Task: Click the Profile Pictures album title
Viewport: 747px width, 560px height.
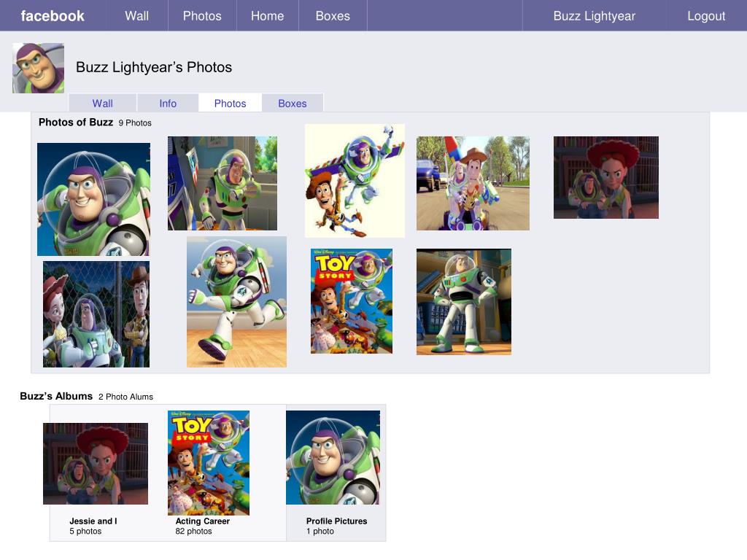Action: pyautogui.click(x=336, y=521)
